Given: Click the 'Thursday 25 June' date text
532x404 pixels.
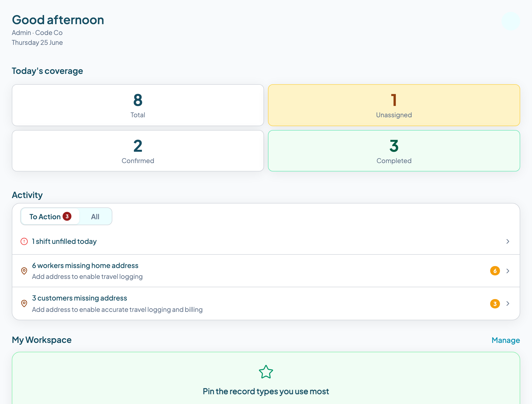Looking at the screenshot, I should [37, 43].
